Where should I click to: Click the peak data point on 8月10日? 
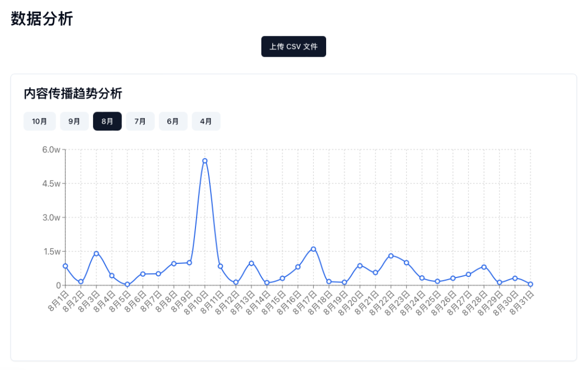coord(205,161)
